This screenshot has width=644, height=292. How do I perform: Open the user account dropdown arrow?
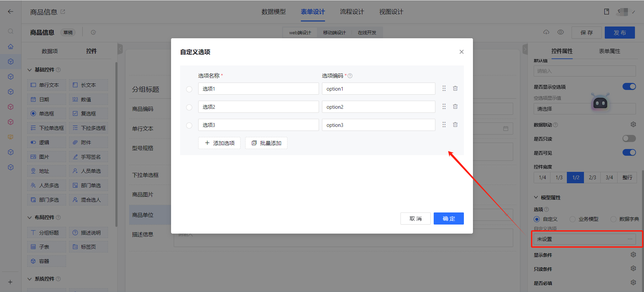click(634, 12)
